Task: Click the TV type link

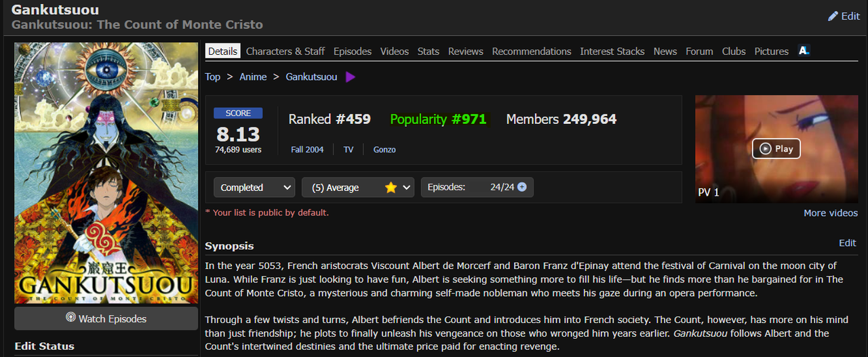Action: [349, 150]
